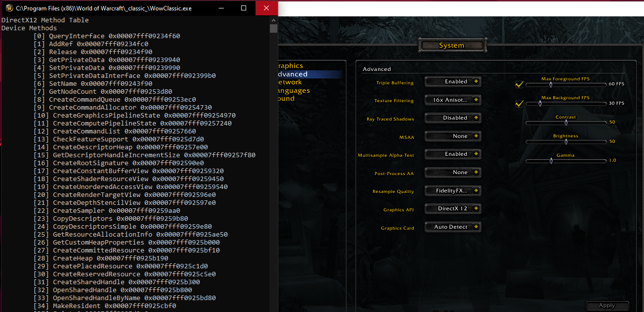Change the Graphics API dropdown
This screenshot has height=312, width=644.
pyautogui.click(x=452, y=208)
